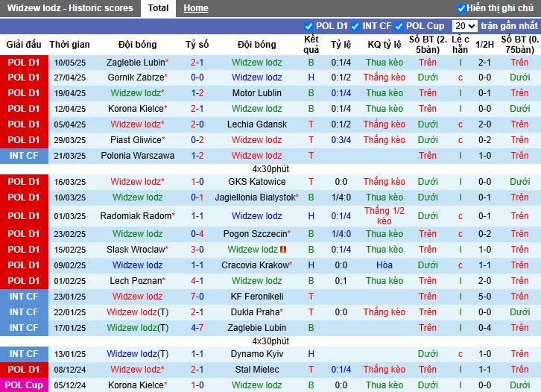Select the Dynamo Kyiv team name
The width and height of the screenshot is (541, 392).
point(256,354)
